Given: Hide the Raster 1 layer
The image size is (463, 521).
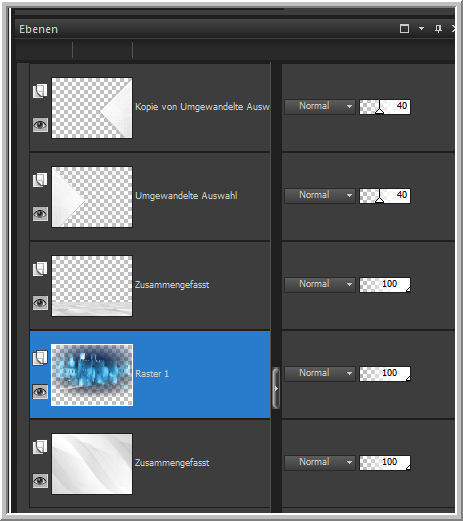Looking at the screenshot, I should click(40, 392).
